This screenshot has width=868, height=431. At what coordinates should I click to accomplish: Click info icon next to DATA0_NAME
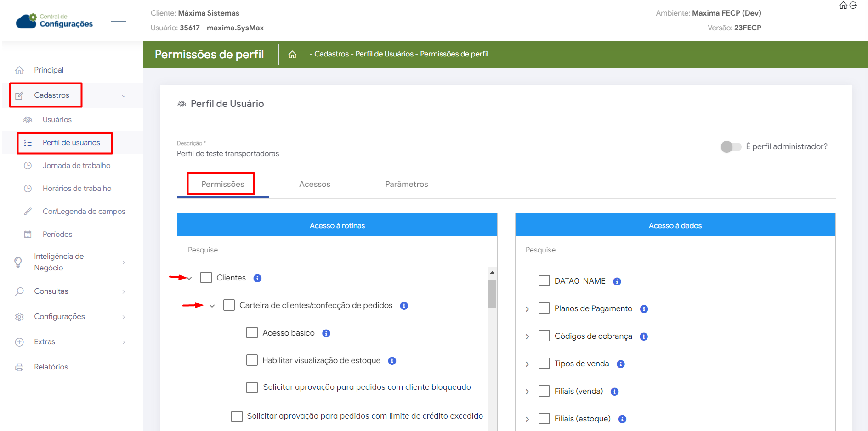pyautogui.click(x=617, y=281)
